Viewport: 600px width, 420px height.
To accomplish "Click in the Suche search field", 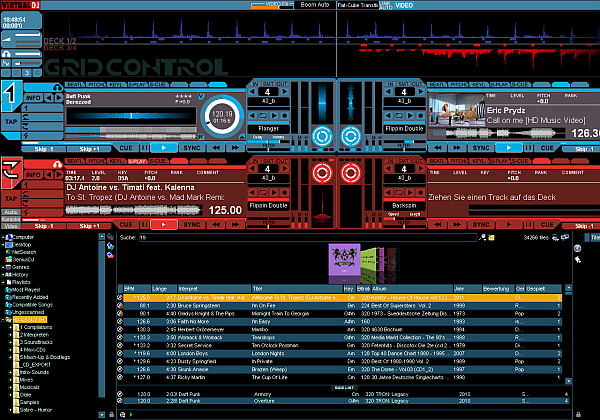I will (x=308, y=238).
